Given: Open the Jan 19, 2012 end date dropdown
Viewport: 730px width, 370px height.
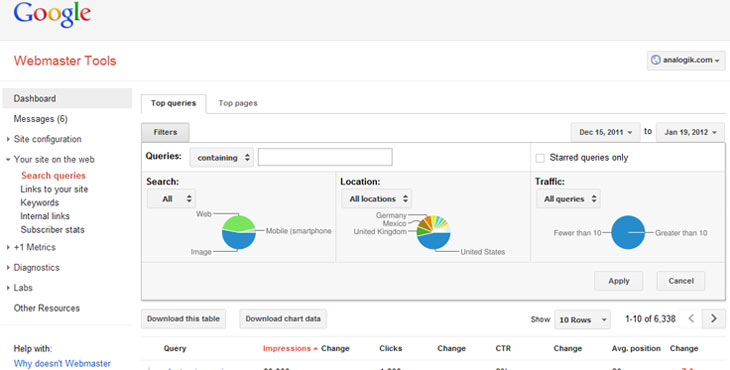Looking at the screenshot, I should click(x=690, y=132).
